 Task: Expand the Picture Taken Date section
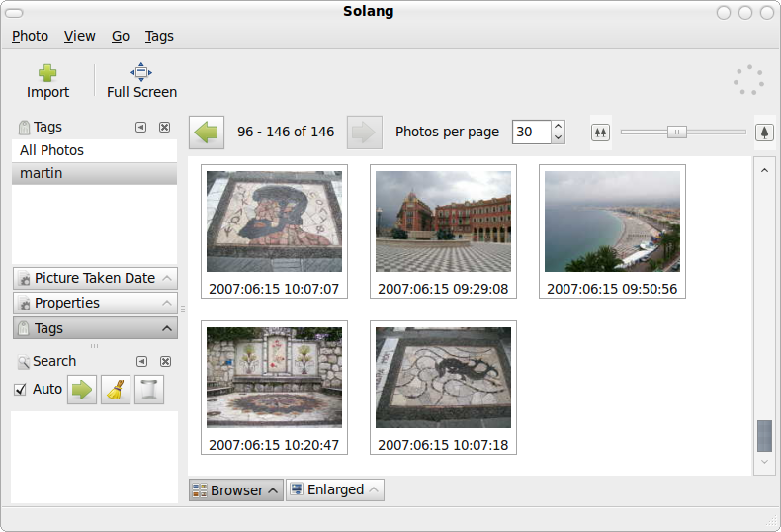95,278
